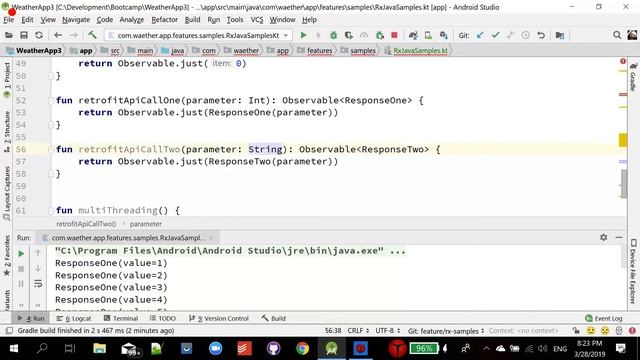Show Git history clock icon
This screenshot has height=360, width=640.
[526, 36]
